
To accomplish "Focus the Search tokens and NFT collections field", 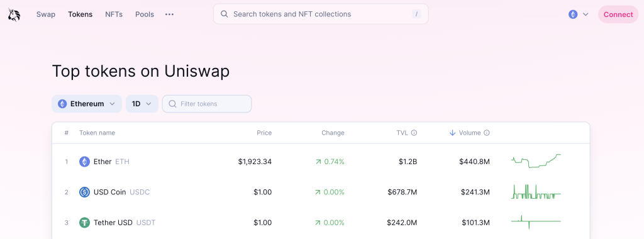I will (321, 14).
